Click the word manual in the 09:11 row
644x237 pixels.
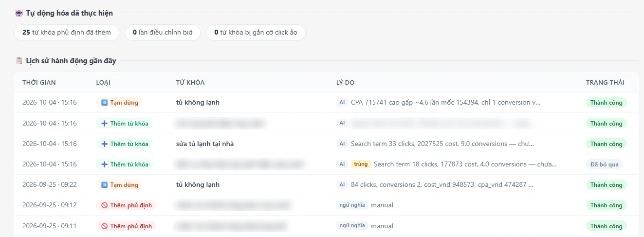(382, 226)
